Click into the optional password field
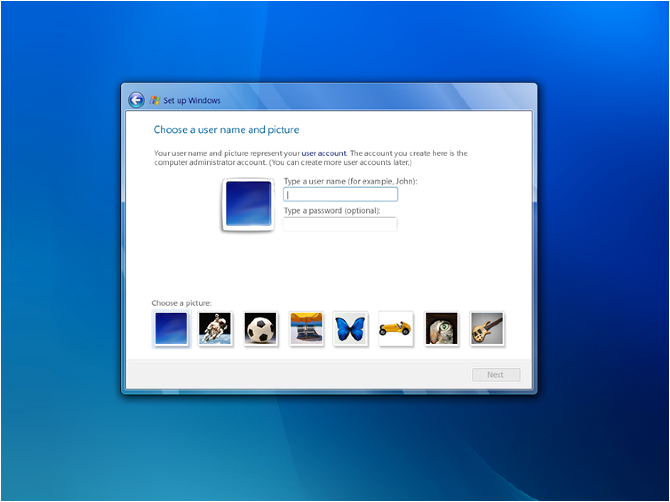Screen dimensions: 670x502 [x=340, y=224]
